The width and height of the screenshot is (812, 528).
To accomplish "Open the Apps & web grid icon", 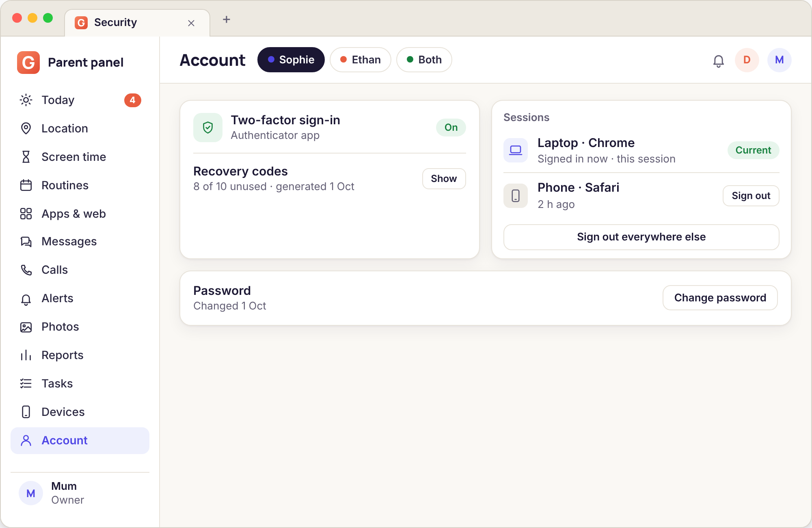I will tap(26, 214).
